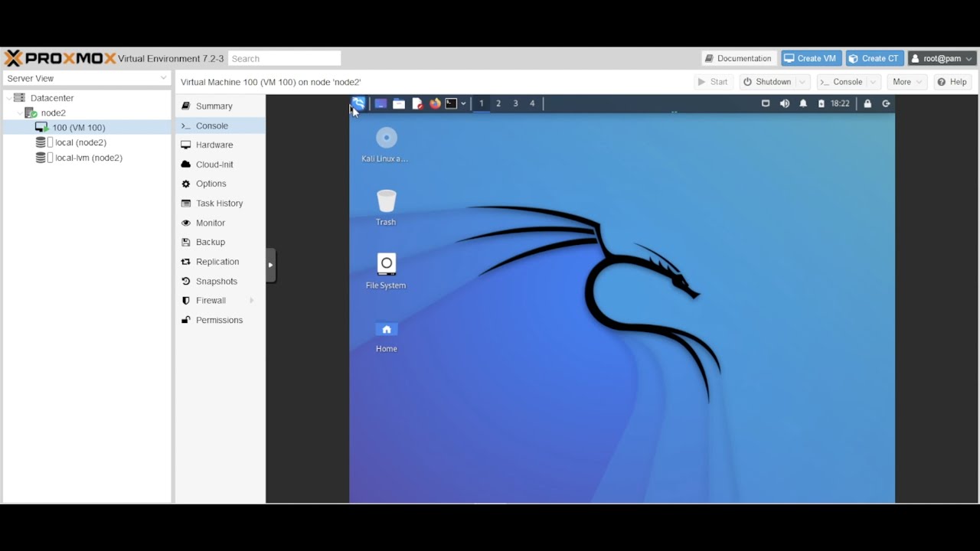Click the Proxmox logo

pos(60,58)
